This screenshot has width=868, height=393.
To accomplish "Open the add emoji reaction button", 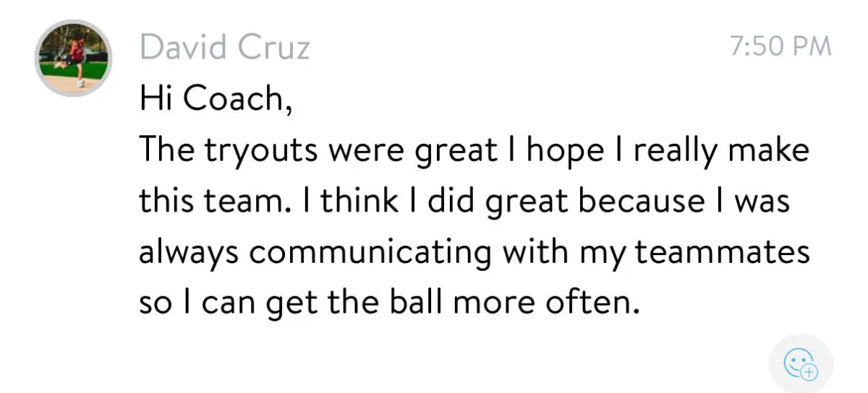I will click(x=801, y=363).
